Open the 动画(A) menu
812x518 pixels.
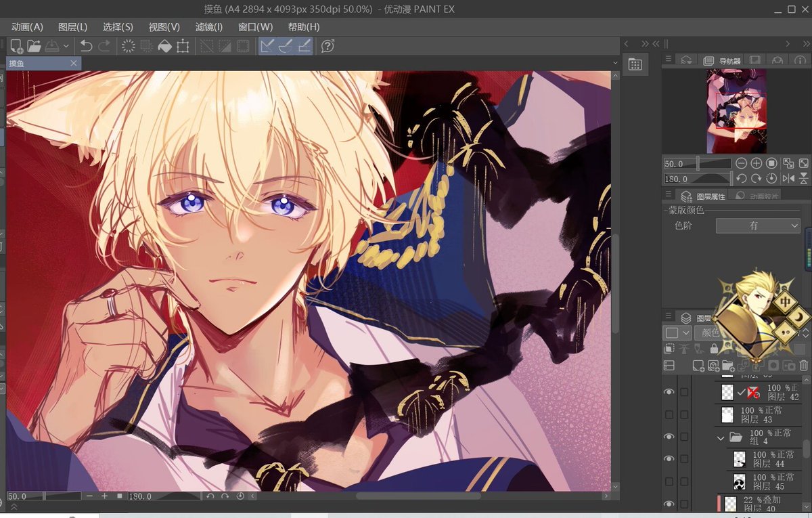[27, 27]
